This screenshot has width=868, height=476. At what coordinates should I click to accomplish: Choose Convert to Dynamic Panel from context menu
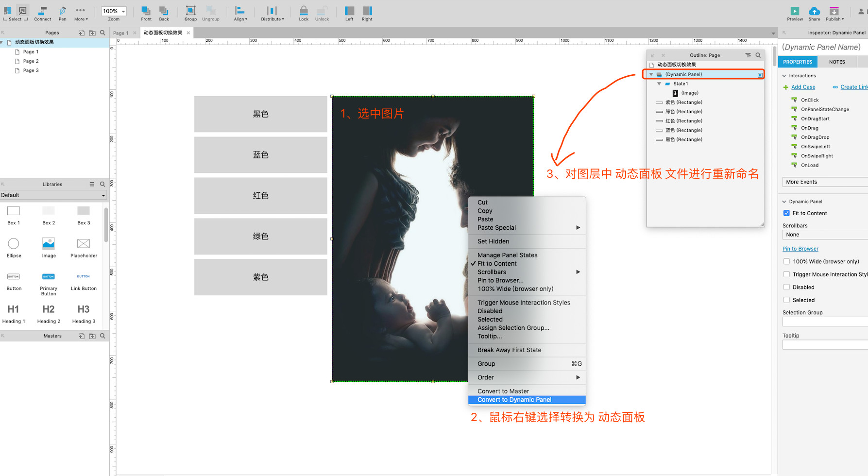coord(515,399)
